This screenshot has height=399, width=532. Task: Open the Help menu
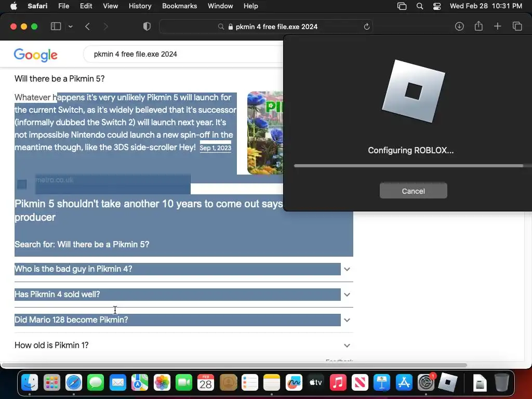pos(251,6)
